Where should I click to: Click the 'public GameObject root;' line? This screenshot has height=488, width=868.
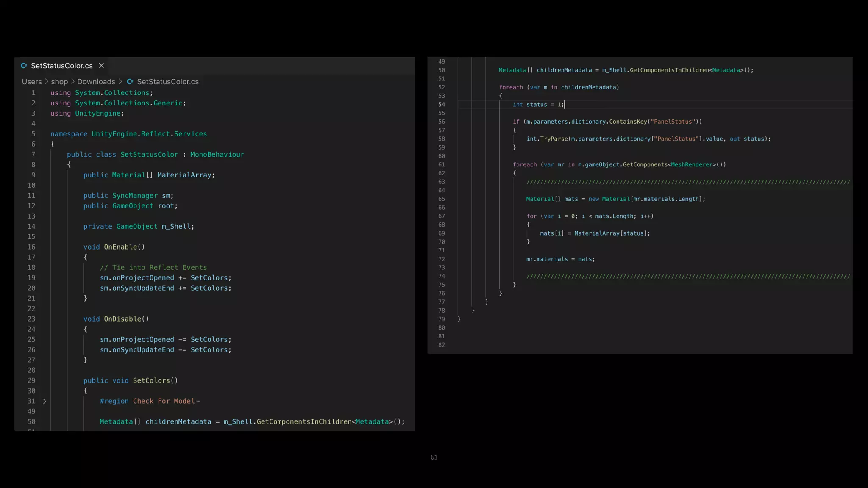[131, 206]
